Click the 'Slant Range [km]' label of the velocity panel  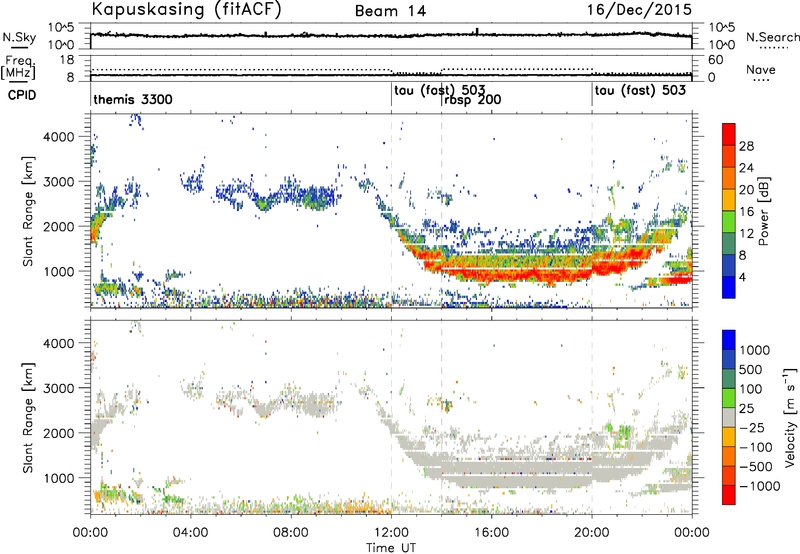(x=28, y=417)
